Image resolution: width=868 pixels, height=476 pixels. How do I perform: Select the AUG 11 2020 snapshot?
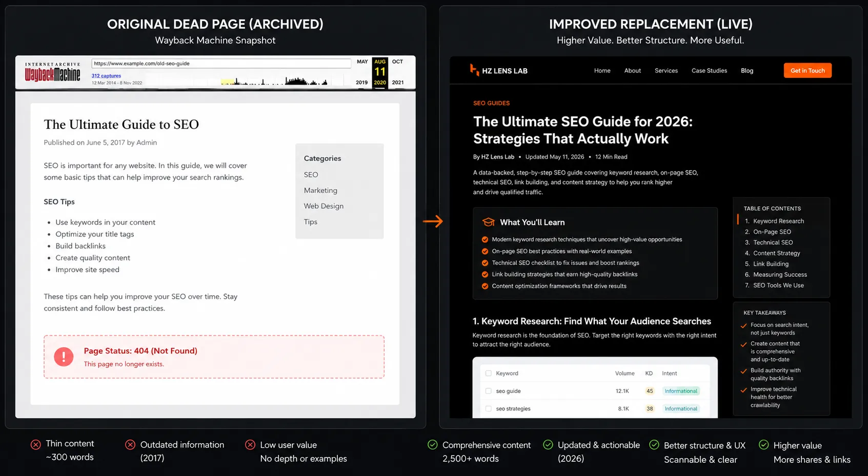pyautogui.click(x=380, y=72)
